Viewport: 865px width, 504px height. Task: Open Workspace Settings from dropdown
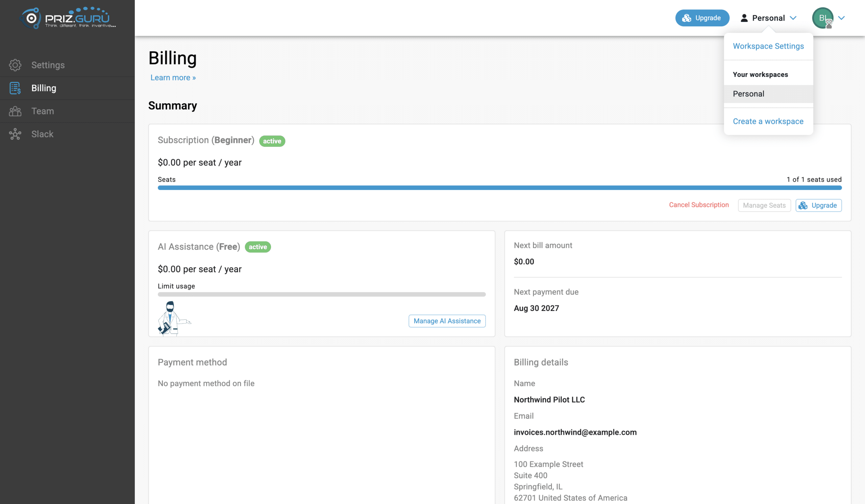(768, 46)
